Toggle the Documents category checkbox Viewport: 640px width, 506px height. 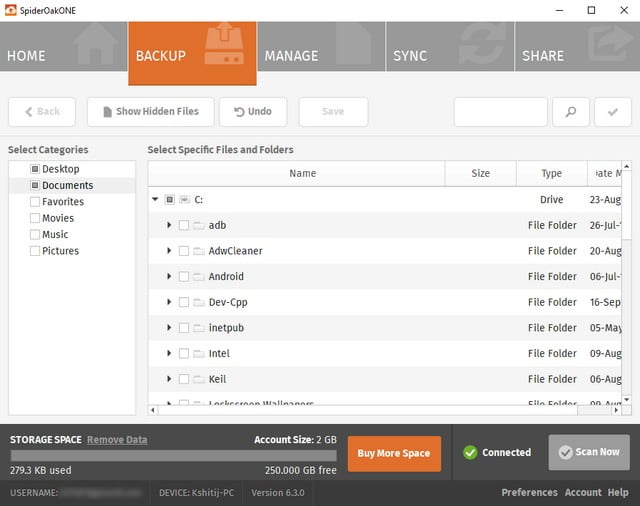[x=35, y=185]
